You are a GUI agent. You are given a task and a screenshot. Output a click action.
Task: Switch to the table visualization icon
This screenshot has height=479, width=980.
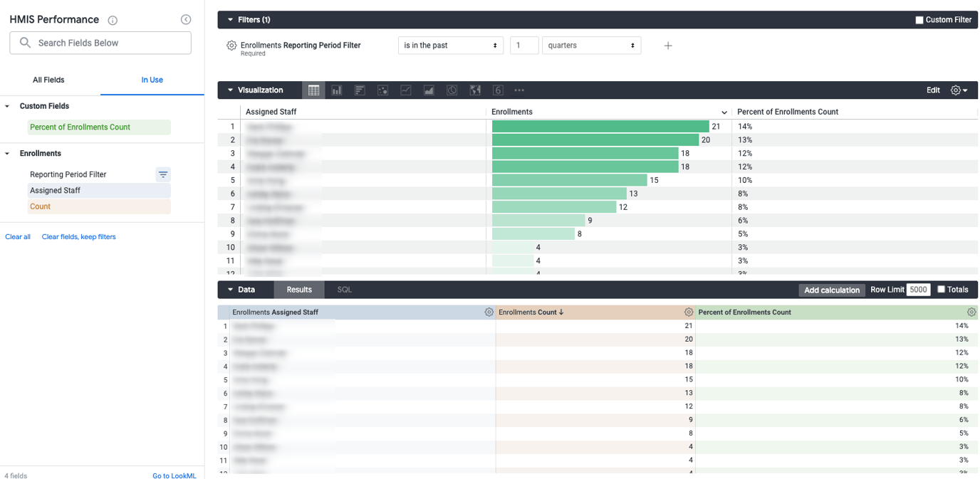[x=313, y=90]
